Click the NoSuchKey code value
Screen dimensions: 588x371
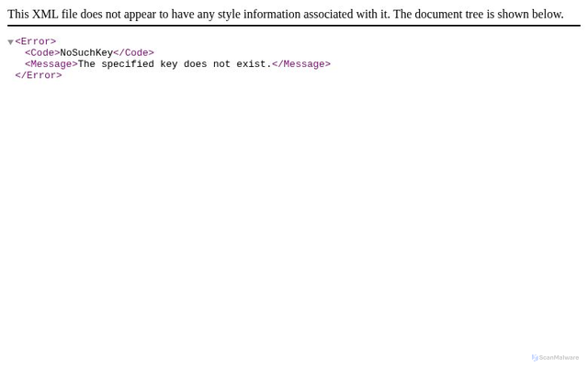[86, 52]
